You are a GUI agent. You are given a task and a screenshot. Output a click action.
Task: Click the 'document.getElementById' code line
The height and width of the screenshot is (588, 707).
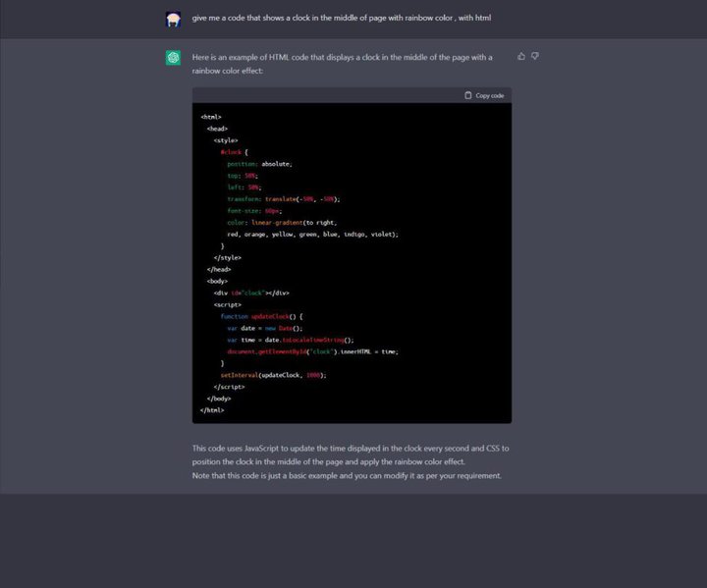312,351
